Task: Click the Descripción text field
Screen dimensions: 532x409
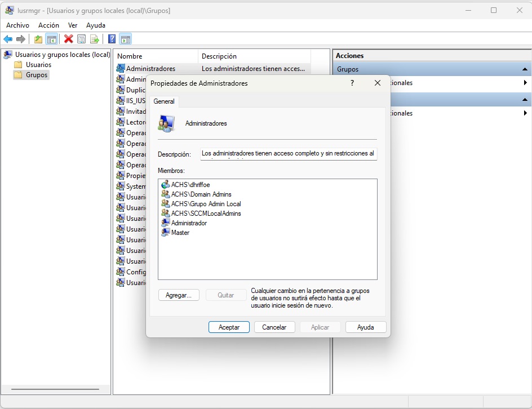Action: click(x=288, y=154)
